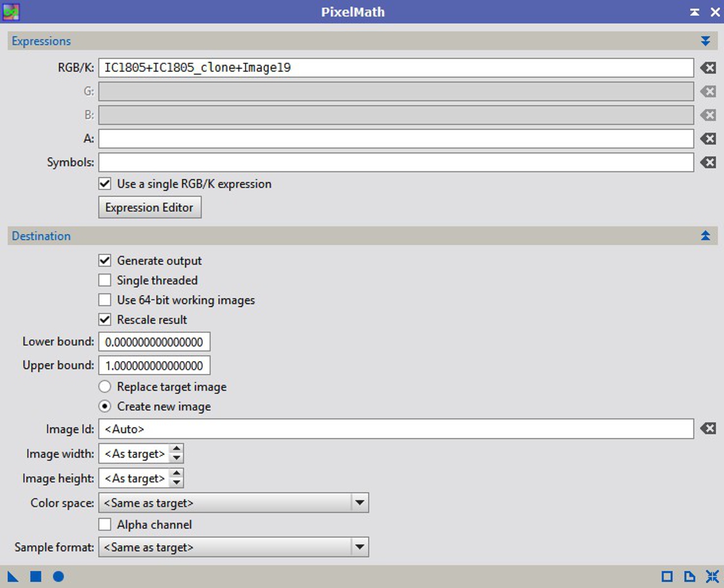The width and height of the screenshot is (724, 588).
Task: Click the Image height value field
Action: point(134,478)
